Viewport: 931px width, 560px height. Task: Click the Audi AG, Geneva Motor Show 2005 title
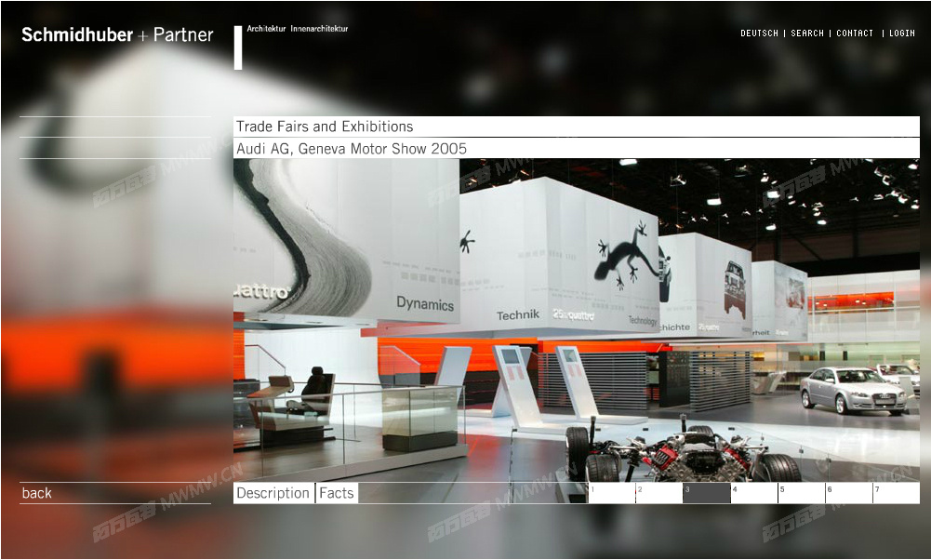tap(352, 149)
